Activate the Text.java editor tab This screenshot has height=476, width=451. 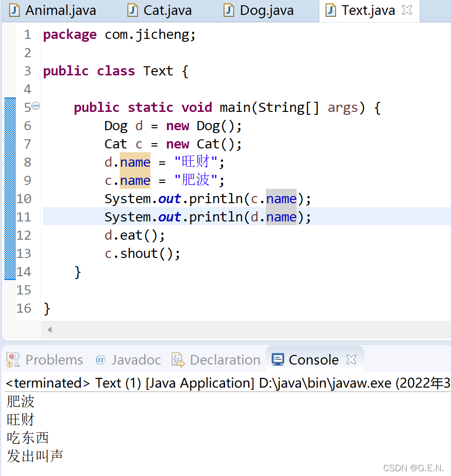tap(368, 11)
